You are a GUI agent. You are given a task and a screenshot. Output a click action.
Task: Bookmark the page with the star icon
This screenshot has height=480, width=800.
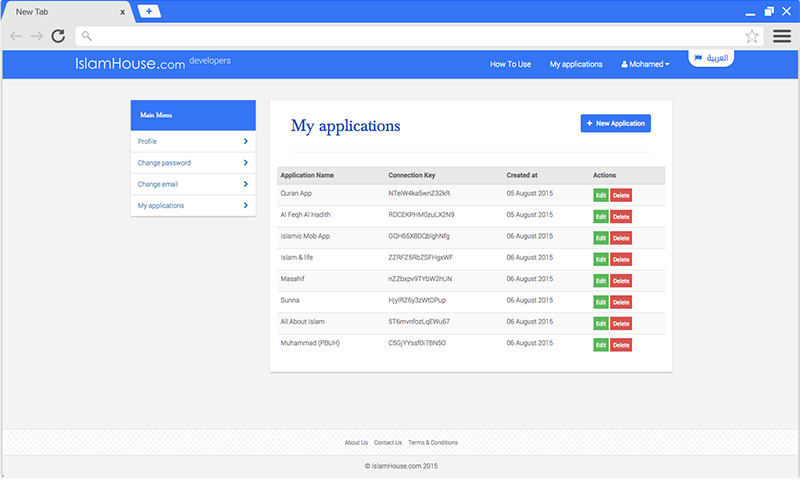click(x=752, y=36)
